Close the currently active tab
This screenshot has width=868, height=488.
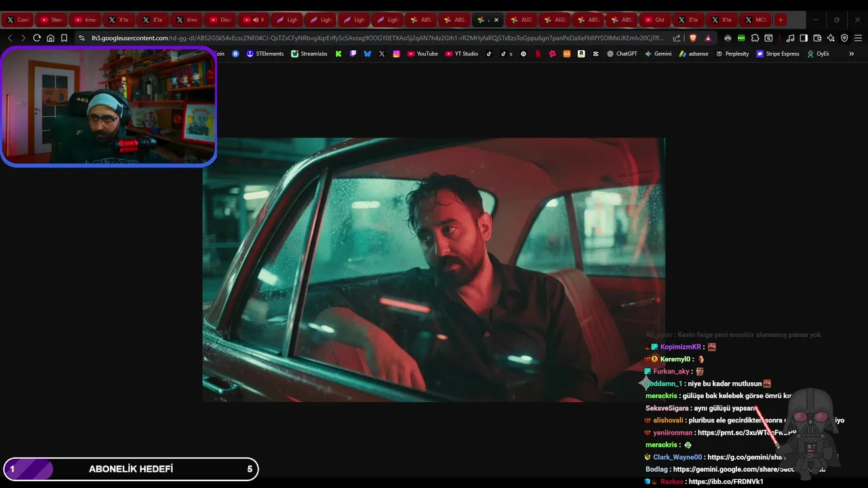coord(496,20)
